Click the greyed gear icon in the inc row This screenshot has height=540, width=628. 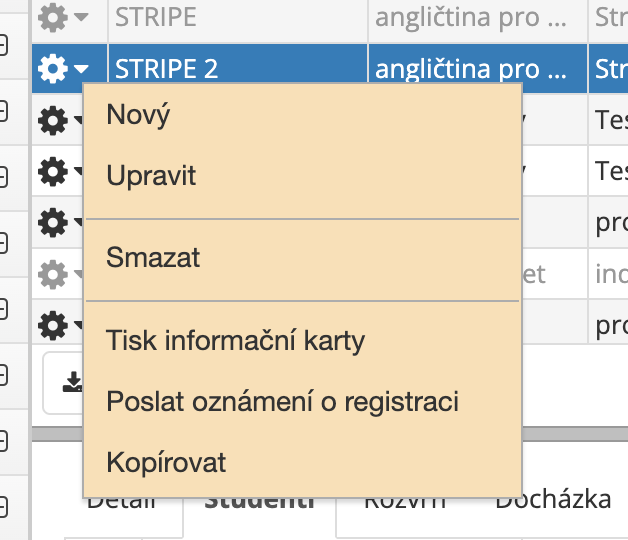(x=52, y=274)
